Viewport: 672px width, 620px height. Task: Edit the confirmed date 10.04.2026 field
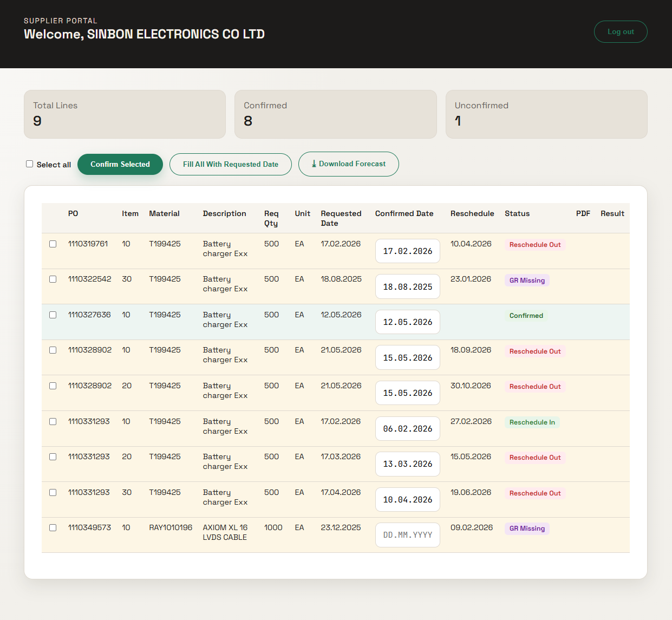pyautogui.click(x=407, y=499)
